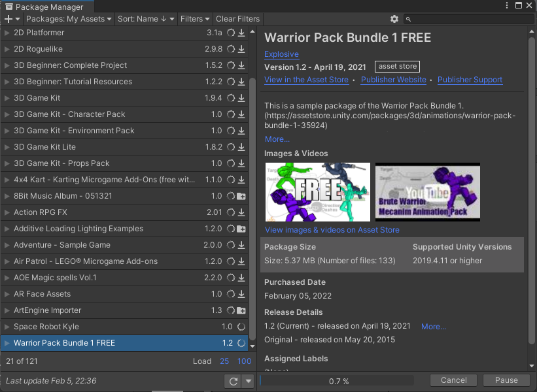Viewport: 537px width, 392px height.
Task: Open View in the Asset Store link
Action: 307,80
